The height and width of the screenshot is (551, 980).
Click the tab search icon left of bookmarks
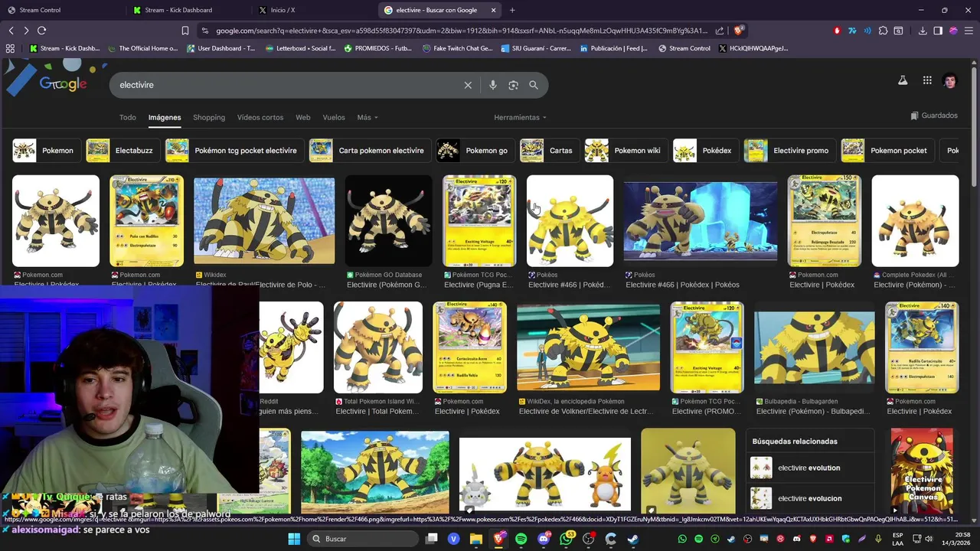pyautogui.click(x=10, y=48)
